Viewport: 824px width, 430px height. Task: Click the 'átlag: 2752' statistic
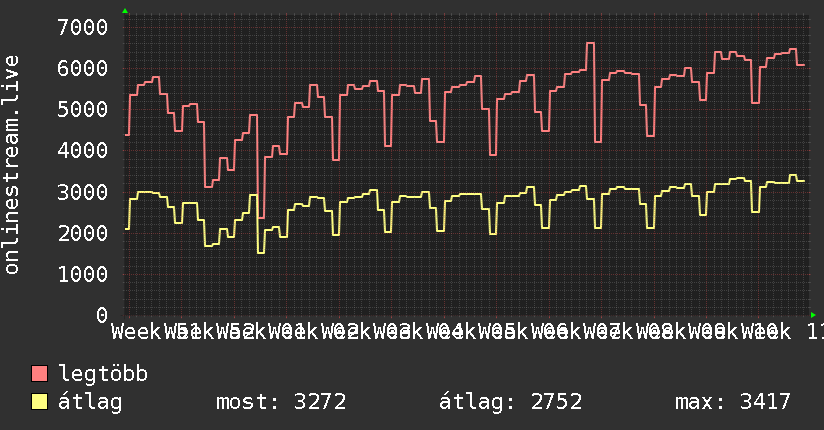(510, 402)
